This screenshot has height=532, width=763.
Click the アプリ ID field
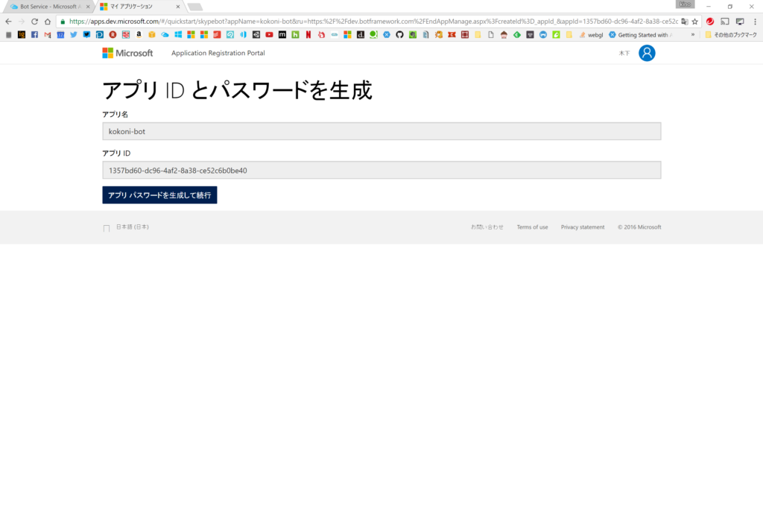[x=381, y=171]
